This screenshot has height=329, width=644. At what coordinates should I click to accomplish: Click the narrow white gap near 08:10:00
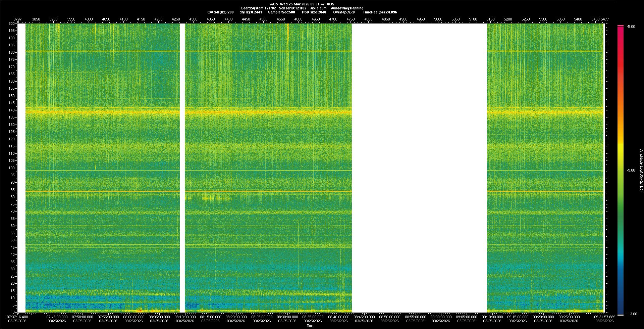182,168
